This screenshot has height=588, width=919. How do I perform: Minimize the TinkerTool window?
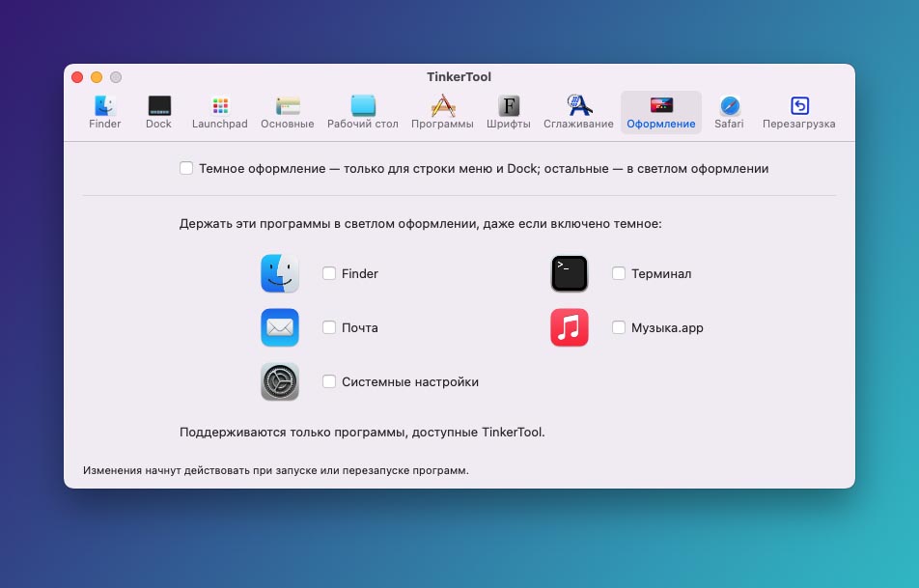[x=97, y=77]
